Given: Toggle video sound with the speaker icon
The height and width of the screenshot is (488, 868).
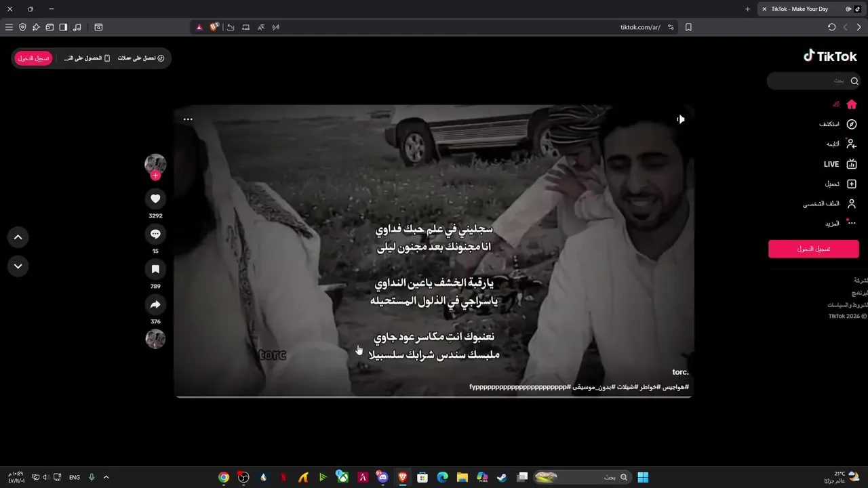Looking at the screenshot, I should (x=680, y=119).
